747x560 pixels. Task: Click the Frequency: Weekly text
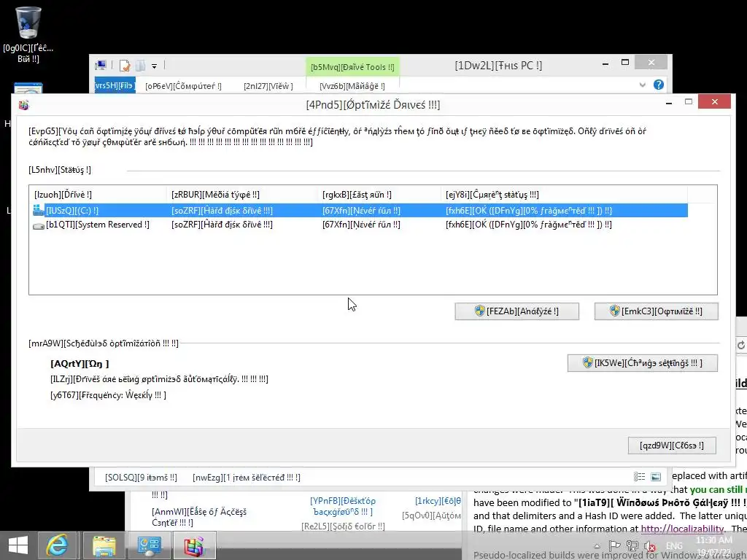[108, 394]
